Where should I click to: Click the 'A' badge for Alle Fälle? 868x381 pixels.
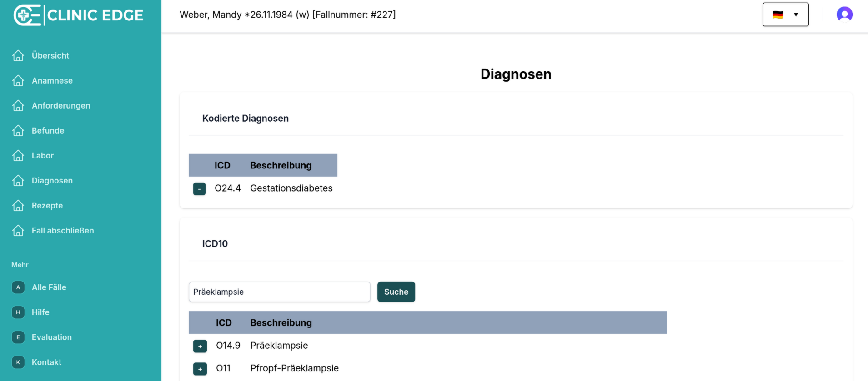point(18,287)
